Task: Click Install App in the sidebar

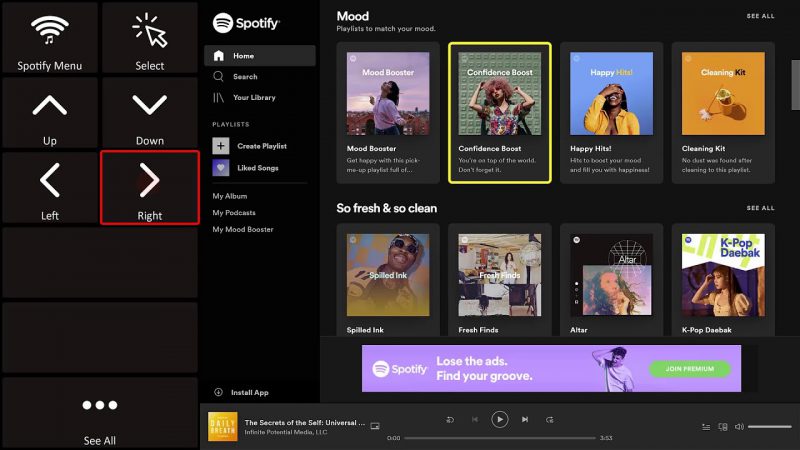Action: click(241, 392)
